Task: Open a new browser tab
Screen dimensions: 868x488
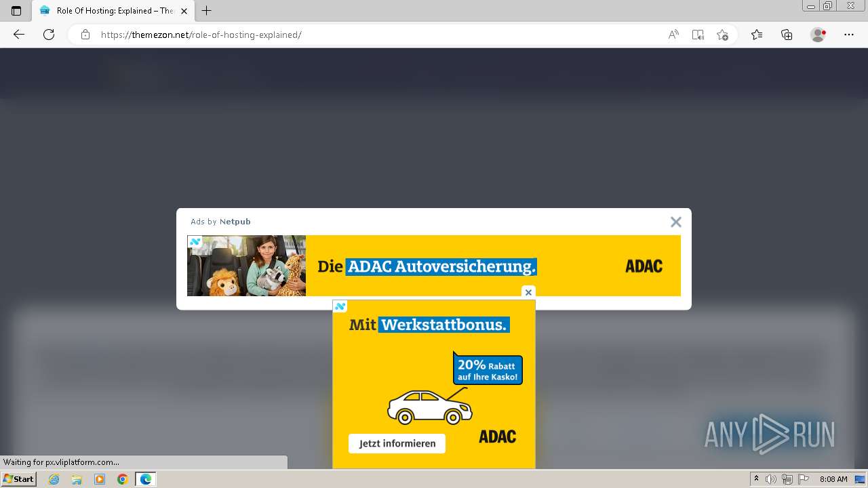Action: (207, 11)
